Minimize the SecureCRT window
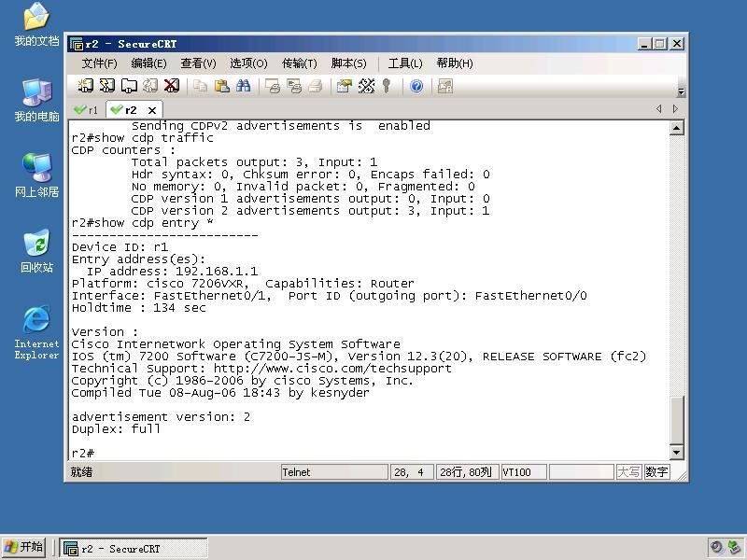This screenshot has width=747, height=560. [644, 44]
